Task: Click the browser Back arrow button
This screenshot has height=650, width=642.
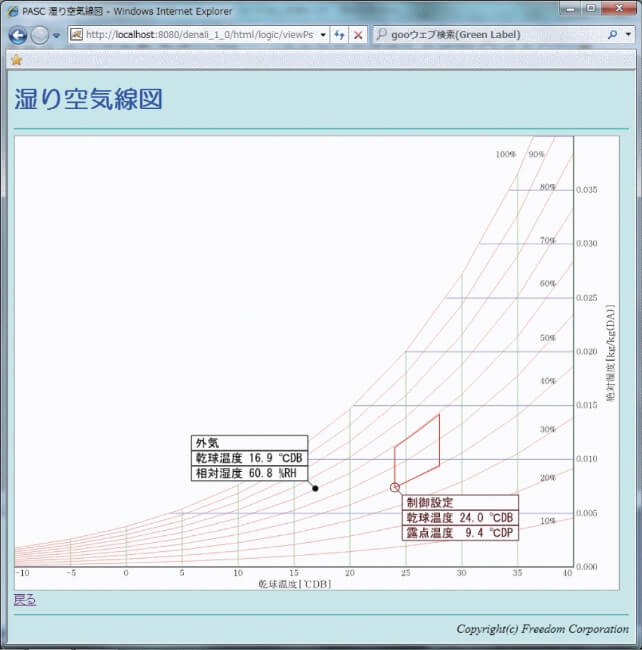Action: (x=17, y=35)
